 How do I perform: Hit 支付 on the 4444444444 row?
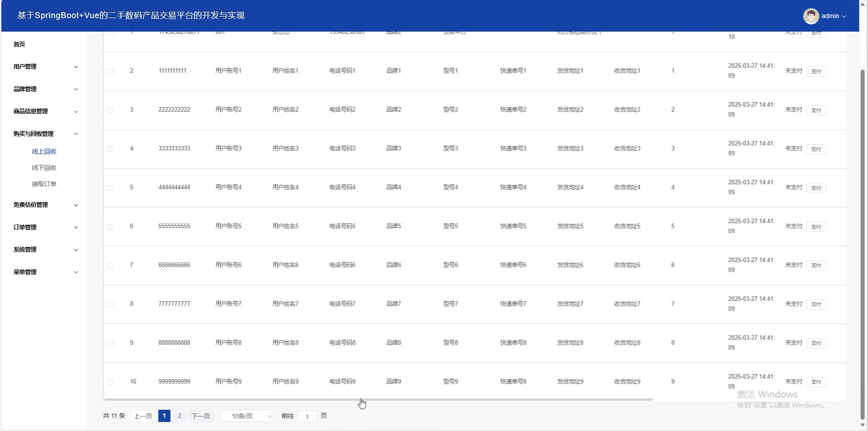pos(816,188)
